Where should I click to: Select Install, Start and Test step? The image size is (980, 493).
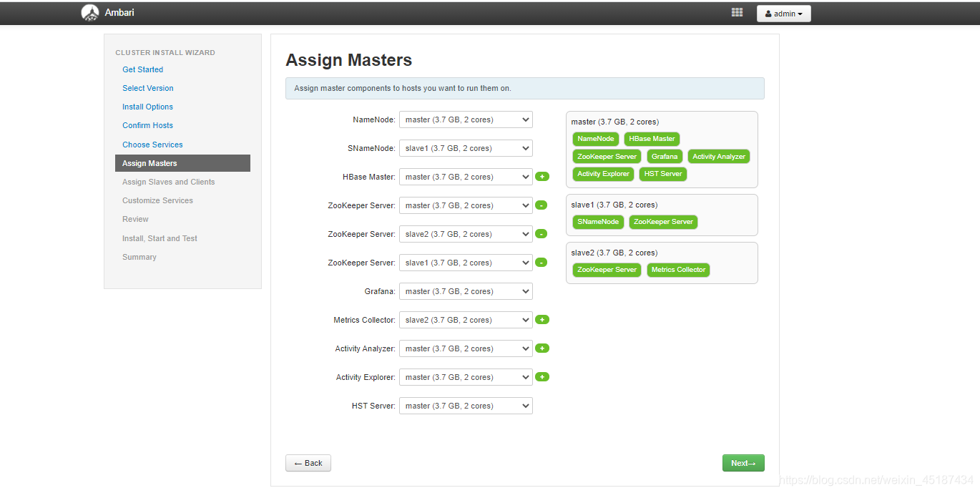point(160,238)
